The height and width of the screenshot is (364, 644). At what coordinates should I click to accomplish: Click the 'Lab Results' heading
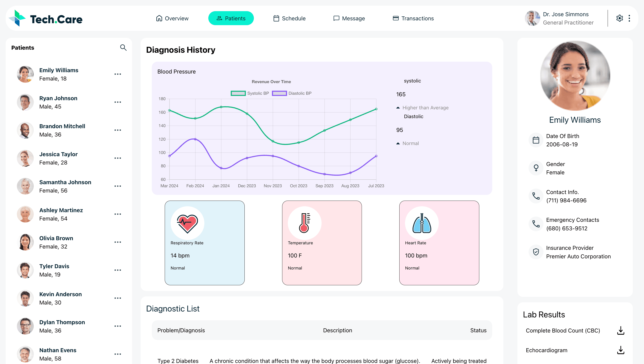point(544,315)
